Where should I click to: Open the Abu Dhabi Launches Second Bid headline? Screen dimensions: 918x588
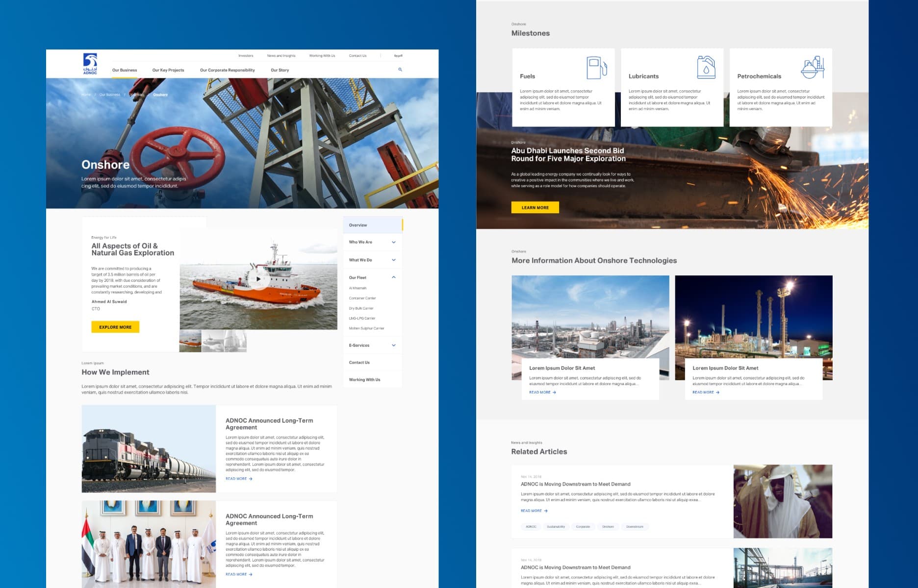point(568,154)
